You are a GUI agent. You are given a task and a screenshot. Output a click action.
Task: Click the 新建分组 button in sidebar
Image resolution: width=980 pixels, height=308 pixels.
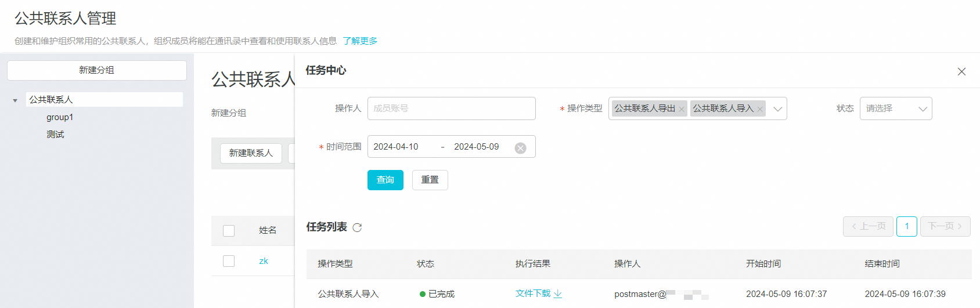97,70
